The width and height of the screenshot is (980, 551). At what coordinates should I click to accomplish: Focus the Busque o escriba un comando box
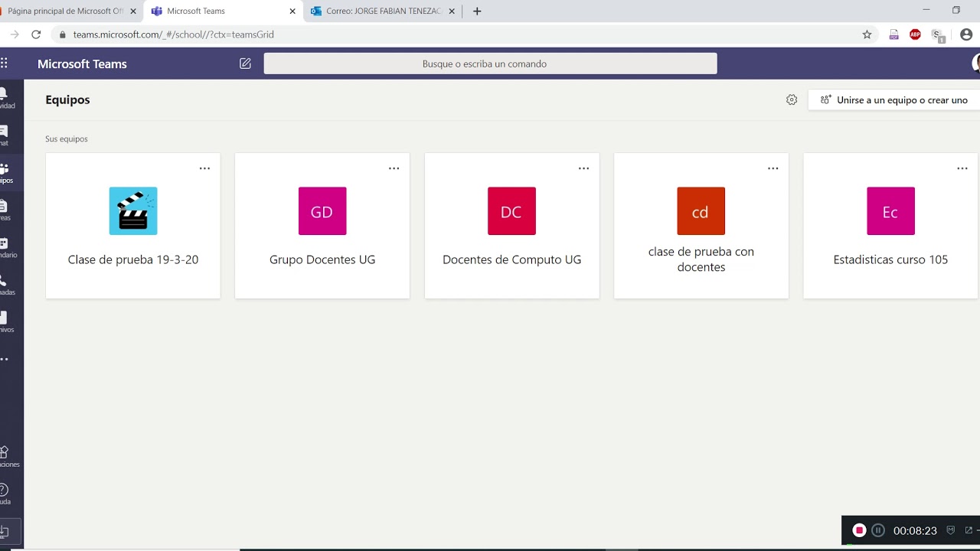click(x=490, y=64)
